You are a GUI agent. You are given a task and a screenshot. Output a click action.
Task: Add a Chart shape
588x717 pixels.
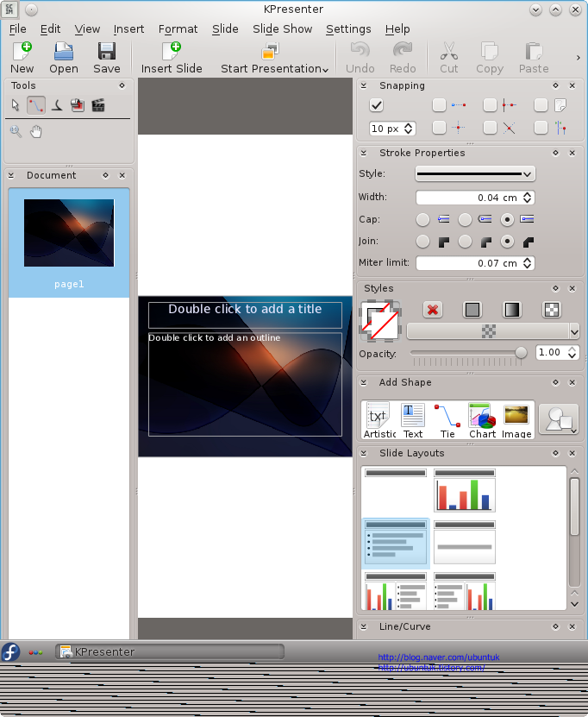pos(482,420)
